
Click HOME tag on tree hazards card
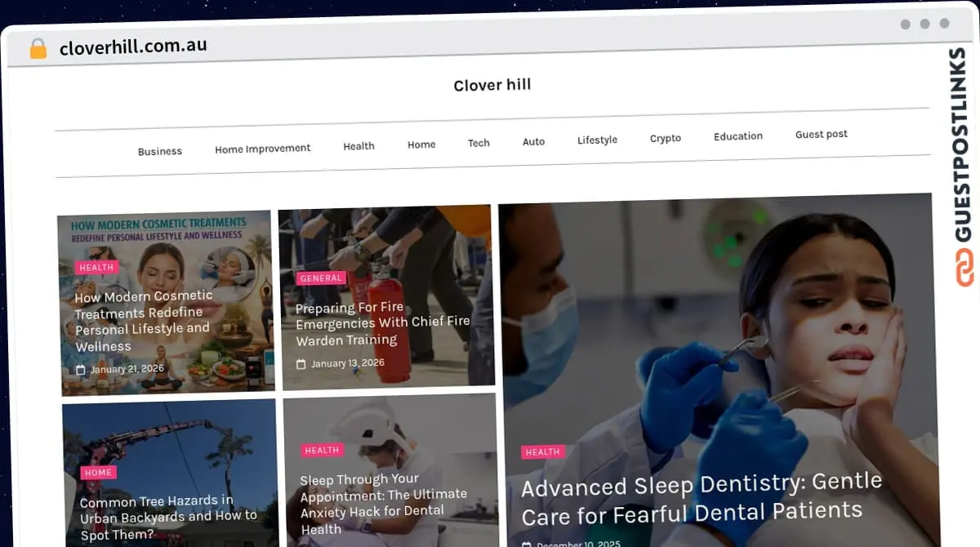pyautogui.click(x=98, y=472)
